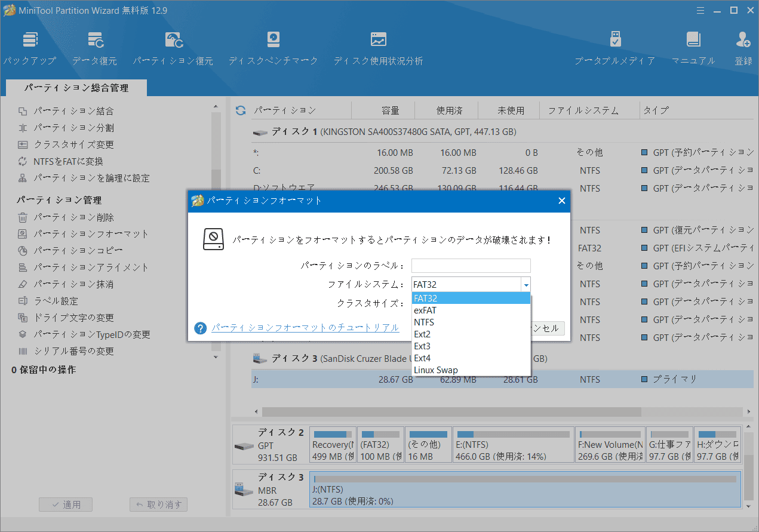This screenshot has height=532, width=759.
Task: Select E:(NTFS) block in disk map
Action: click(513, 445)
